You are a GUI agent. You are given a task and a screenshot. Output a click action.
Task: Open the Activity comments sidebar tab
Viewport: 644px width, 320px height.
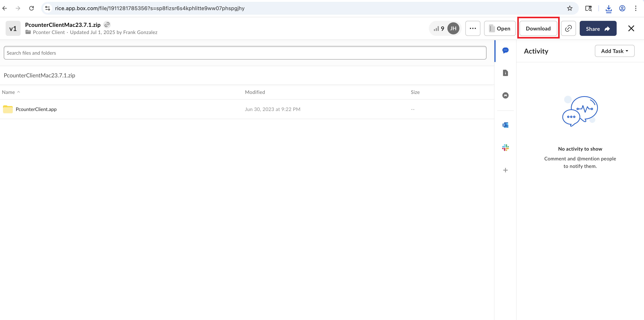coord(505,50)
